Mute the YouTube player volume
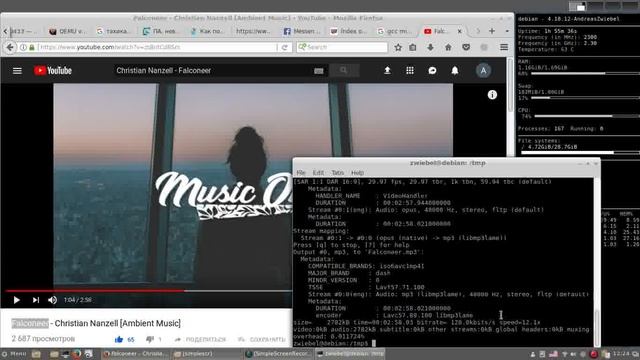This screenshot has width=640, height=360. pyautogui.click(x=52, y=300)
